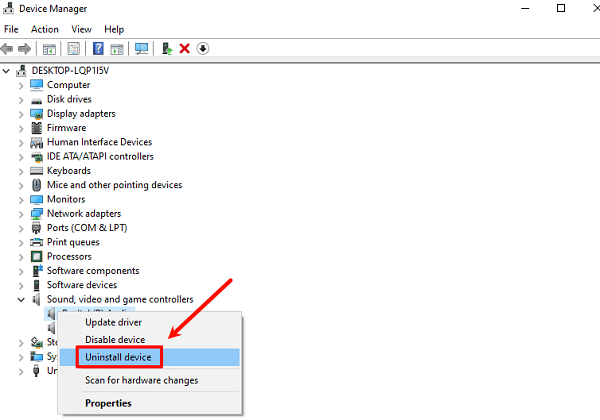
Task: Expand the Computer node chevron
Action: pyautogui.click(x=21, y=86)
